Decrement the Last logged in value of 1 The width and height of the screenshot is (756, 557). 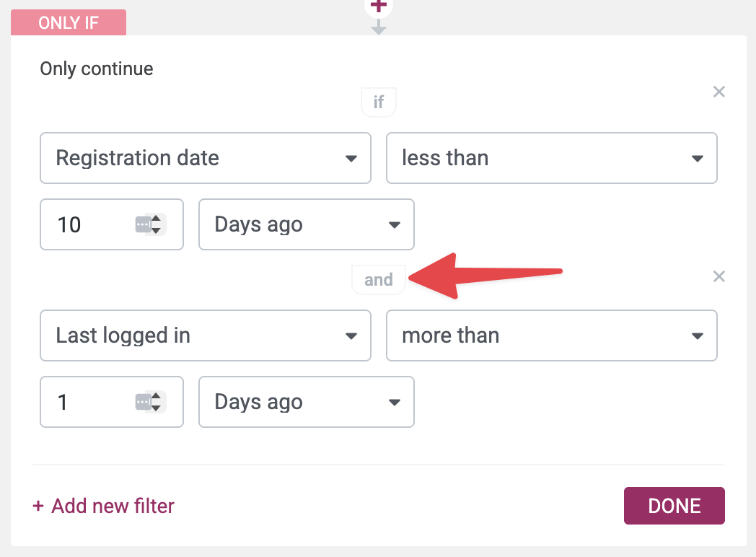[156, 408]
